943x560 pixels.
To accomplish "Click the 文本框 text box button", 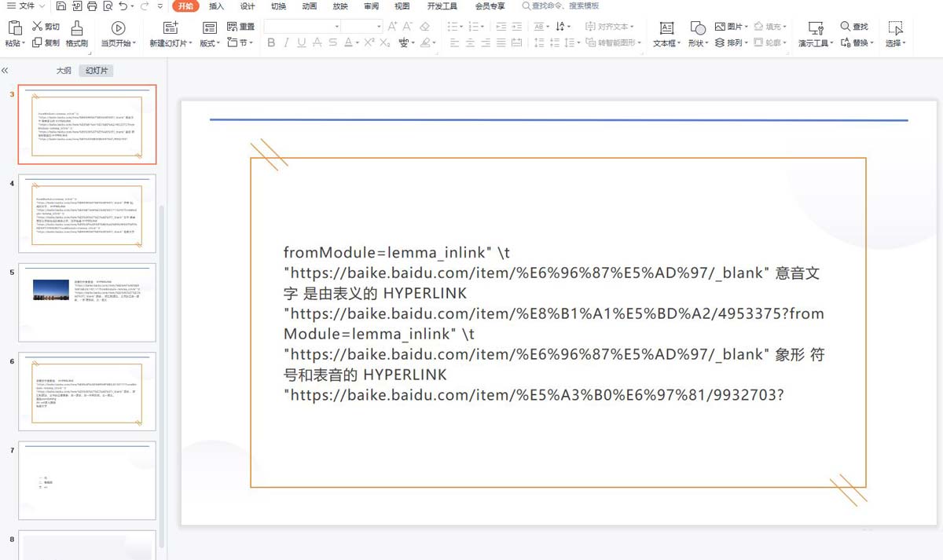I will tap(666, 35).
